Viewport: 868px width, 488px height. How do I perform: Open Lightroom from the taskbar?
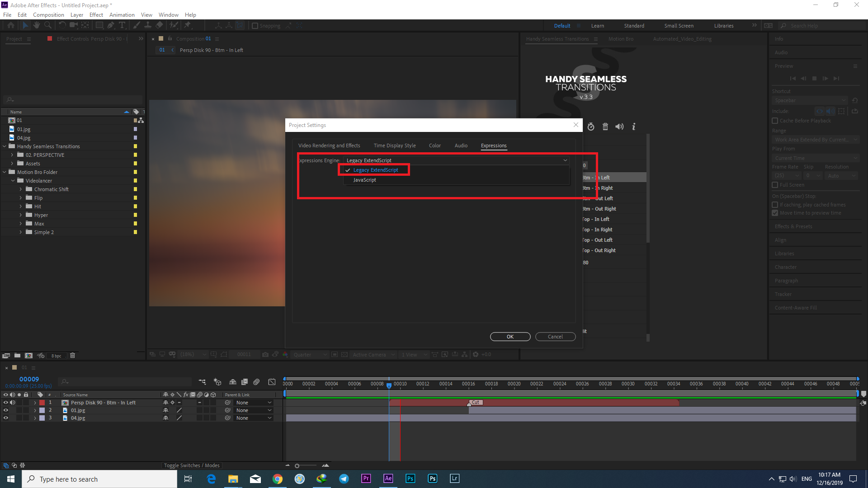pyautogui.click(x=454, y=479)
